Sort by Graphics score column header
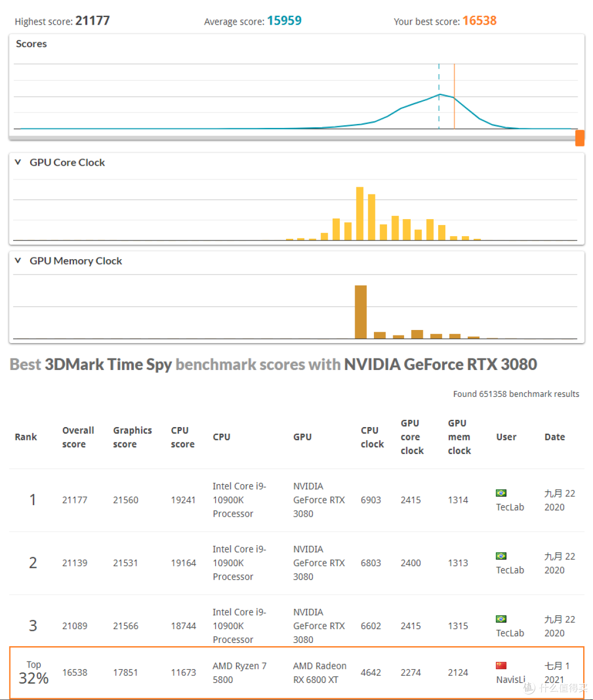The width and height of the screenshot is (593, 700). (x=132, y=437)
